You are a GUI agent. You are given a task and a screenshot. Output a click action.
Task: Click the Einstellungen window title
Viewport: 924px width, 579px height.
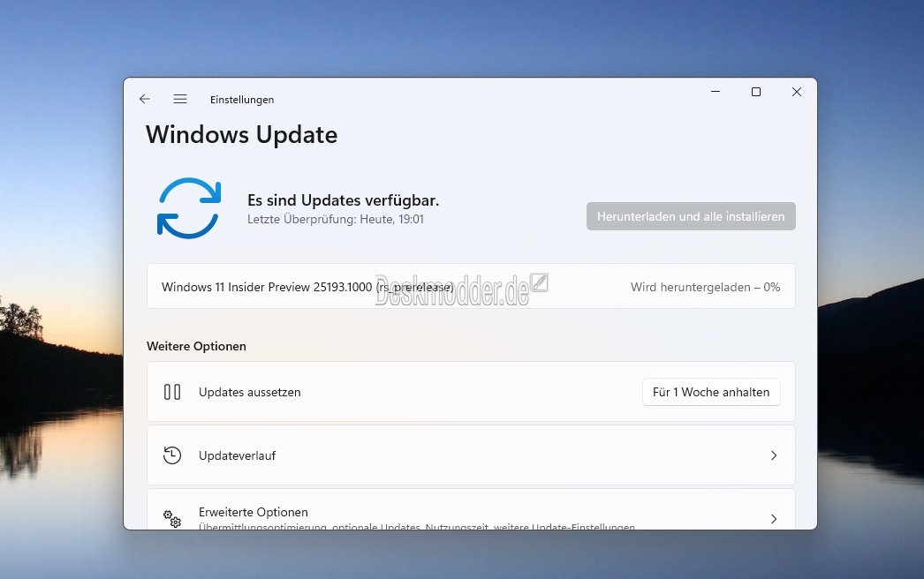pyautogui.click(x=242, y=100)
